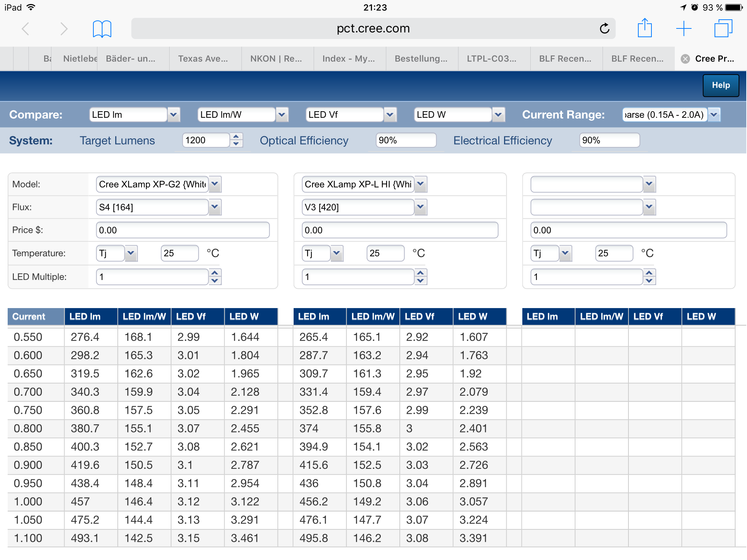Click second LED temperature value 25

point(386,253)
